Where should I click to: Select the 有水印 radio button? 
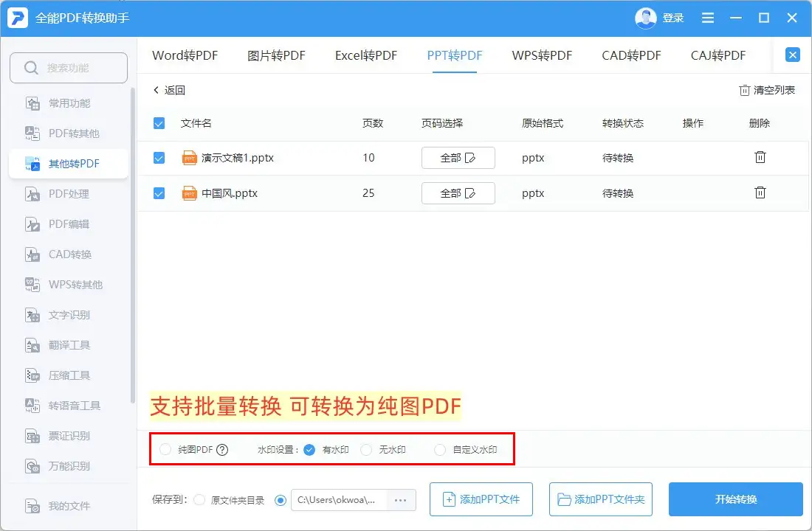(x=309, y=450)
